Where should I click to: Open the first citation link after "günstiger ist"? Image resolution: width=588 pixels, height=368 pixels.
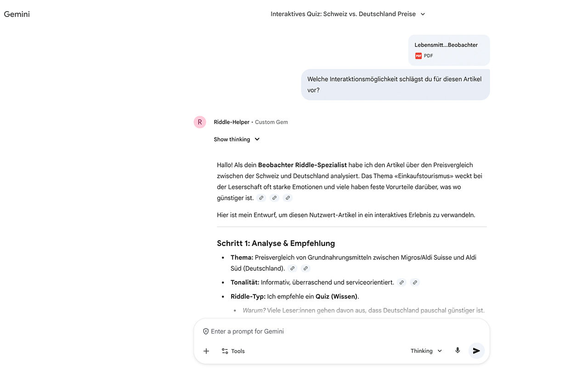point(261,197)
